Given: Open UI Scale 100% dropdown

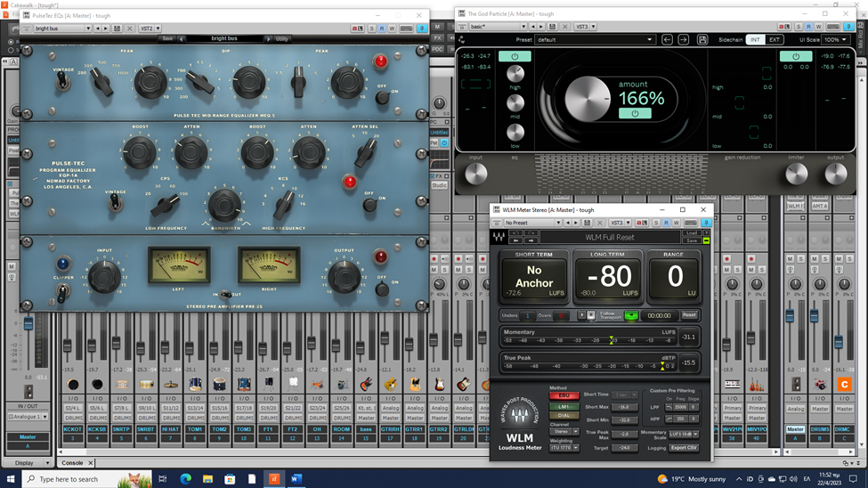Looking at the screenshot, I should point(836,40).
